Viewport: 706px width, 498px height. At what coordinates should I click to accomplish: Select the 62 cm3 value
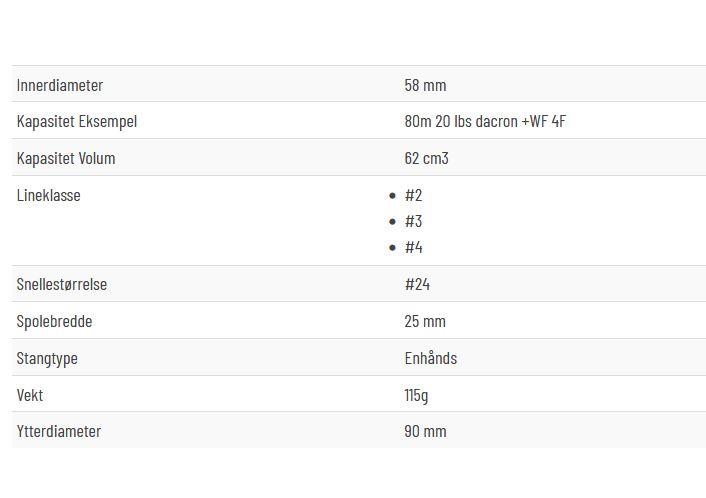click(426, 158)
